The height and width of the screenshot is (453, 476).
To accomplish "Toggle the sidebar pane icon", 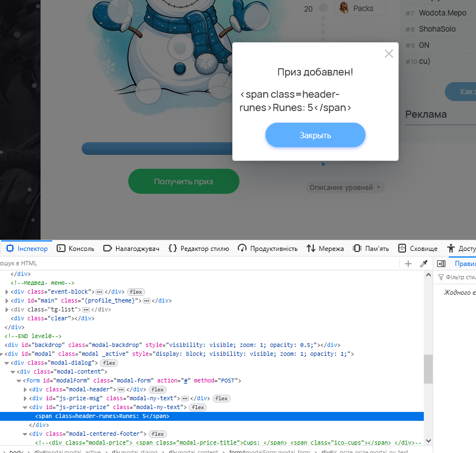I will click(x=441, y=264).
